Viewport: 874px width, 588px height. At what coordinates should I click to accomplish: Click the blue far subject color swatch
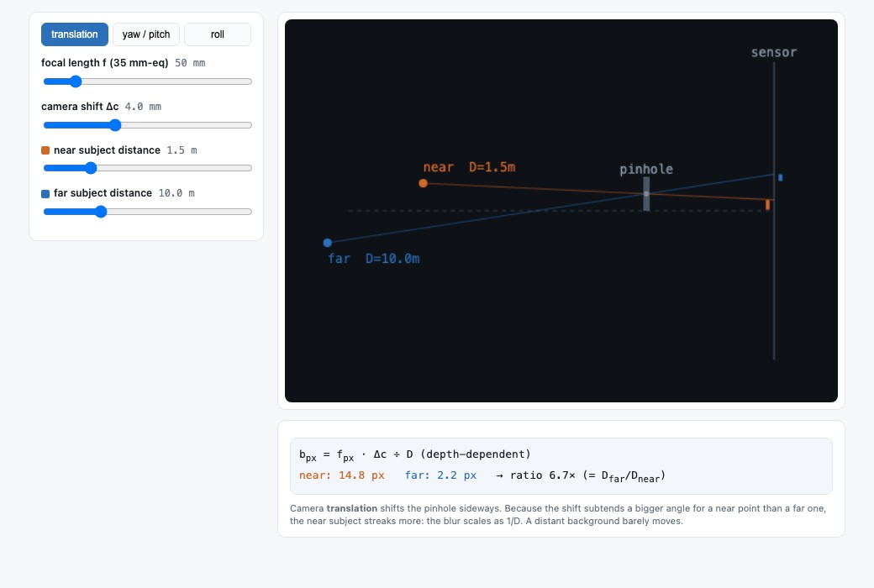pyautogui.click(x=45, y=194)
